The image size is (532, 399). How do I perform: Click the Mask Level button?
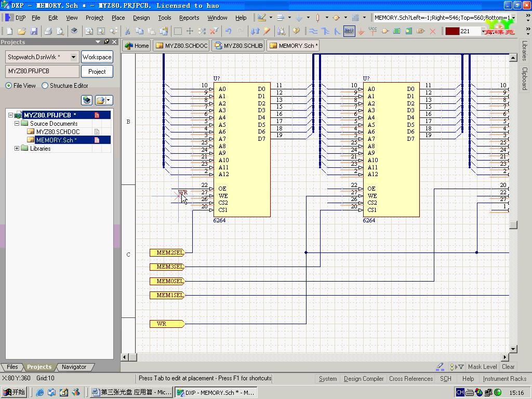tap(482, 367)
